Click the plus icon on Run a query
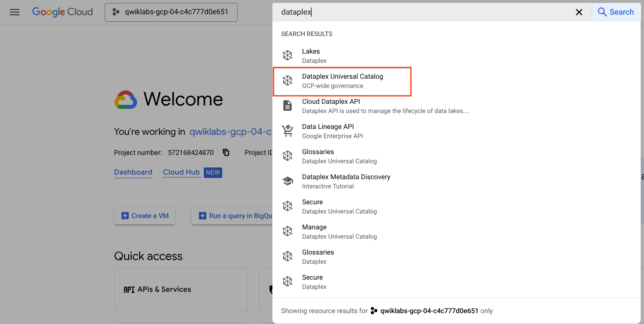The height and width of the screenshot is (324, 644). coord(203,216)
